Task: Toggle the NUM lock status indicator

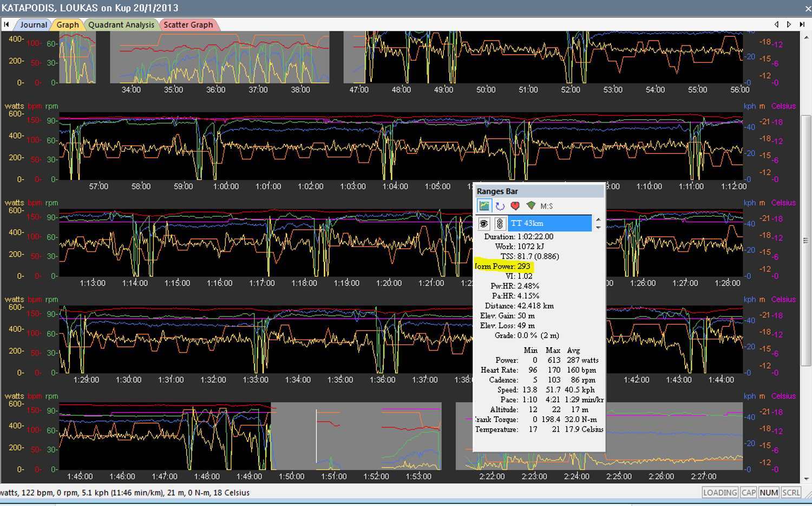Action: [x=769, y=492]
